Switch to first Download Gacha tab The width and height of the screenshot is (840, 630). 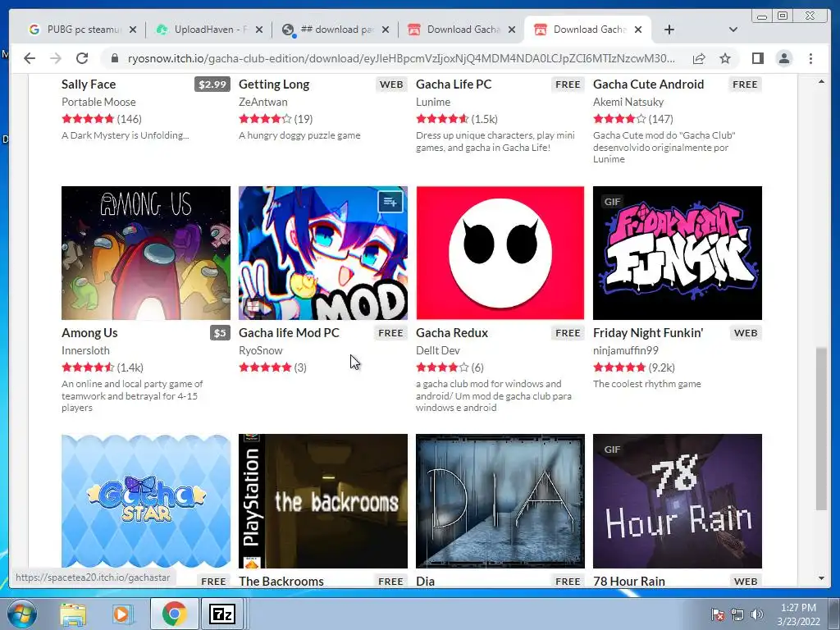456,30
